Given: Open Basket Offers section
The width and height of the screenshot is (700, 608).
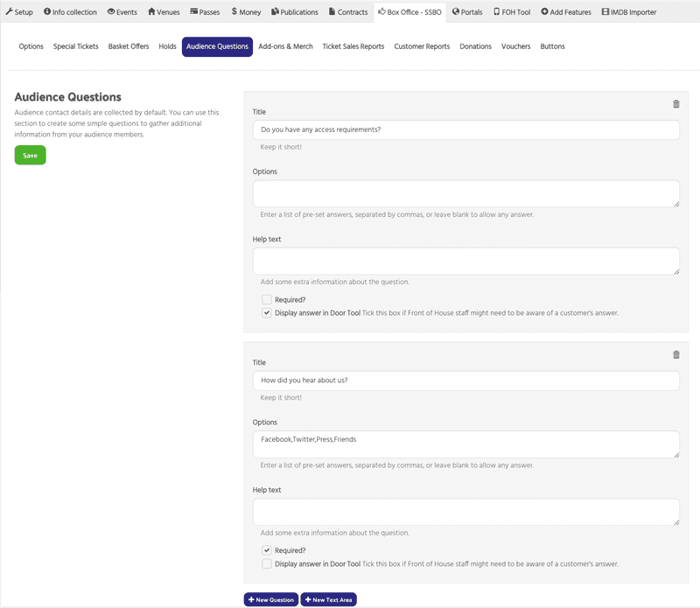Looking at the screenshot, I should click(x=129, y=46).
